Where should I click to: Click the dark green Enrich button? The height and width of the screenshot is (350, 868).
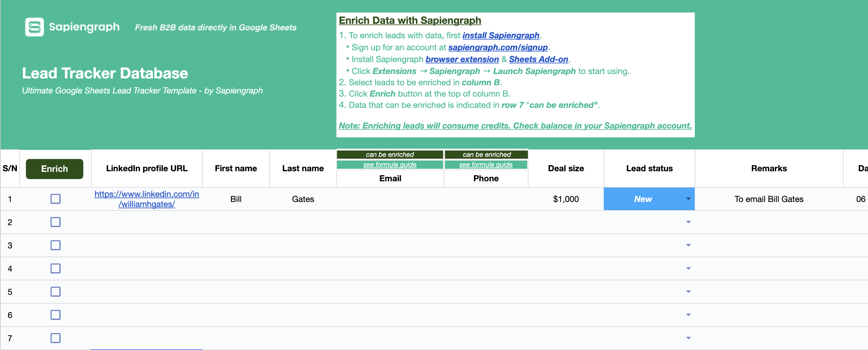[55, 169]
